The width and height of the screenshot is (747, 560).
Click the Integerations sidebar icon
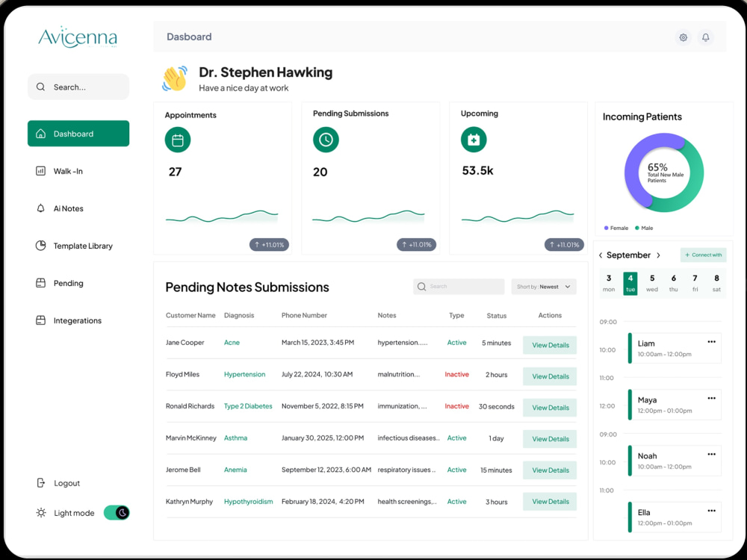tap(40, 320)
